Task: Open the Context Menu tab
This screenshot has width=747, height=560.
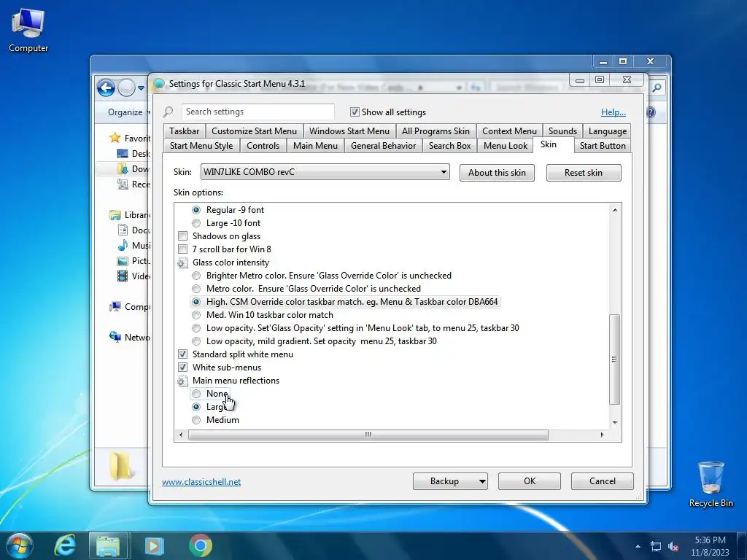Action: [x=509, y=131]
